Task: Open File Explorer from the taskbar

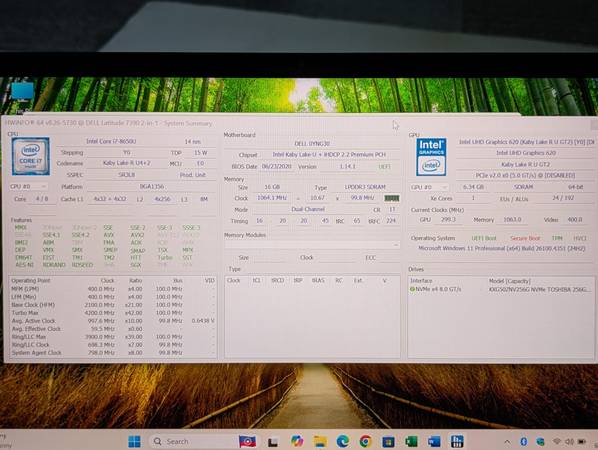Action: 320,442
